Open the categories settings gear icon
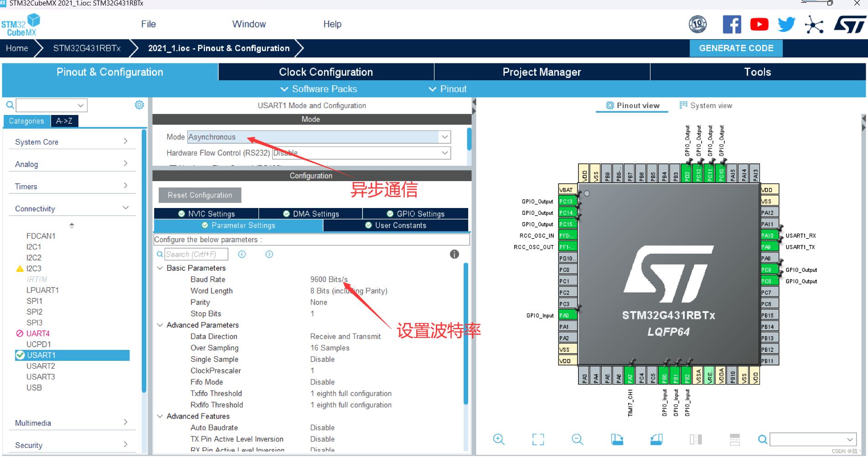The height and width of the screenshot is (458, 868). click(x=139, y=105)
